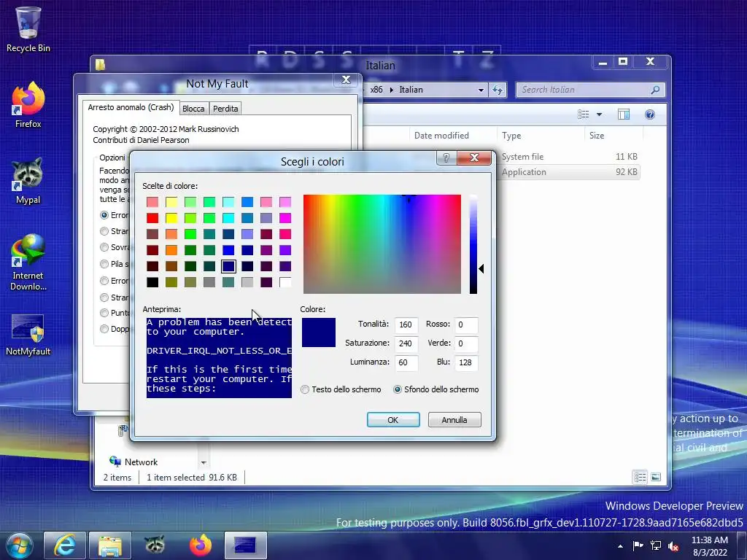Image resolution: width=747 pixels, height=560 pixels.
Task: Click Annulla to cancel color dialog
Action: [x=454, y=420]
